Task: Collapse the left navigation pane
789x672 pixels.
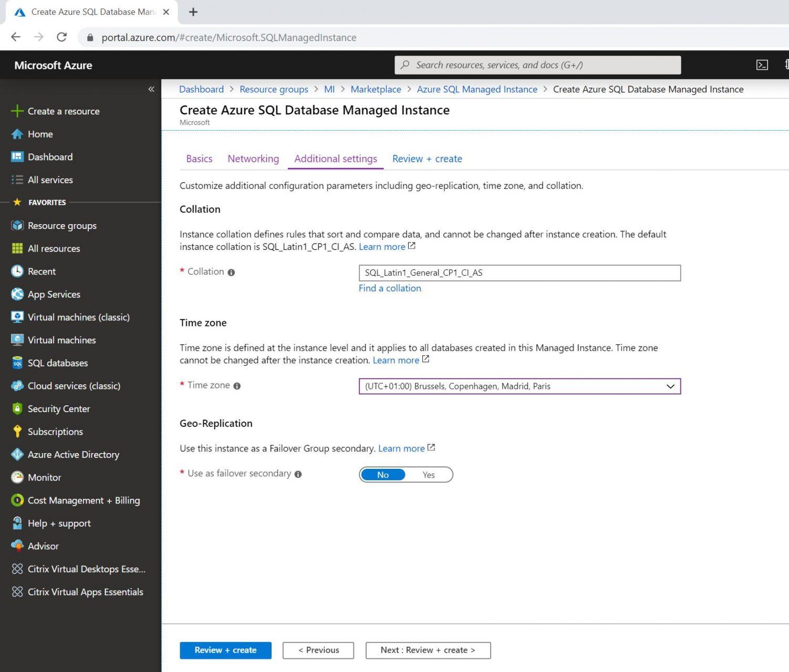Action: tap(151, 89)
